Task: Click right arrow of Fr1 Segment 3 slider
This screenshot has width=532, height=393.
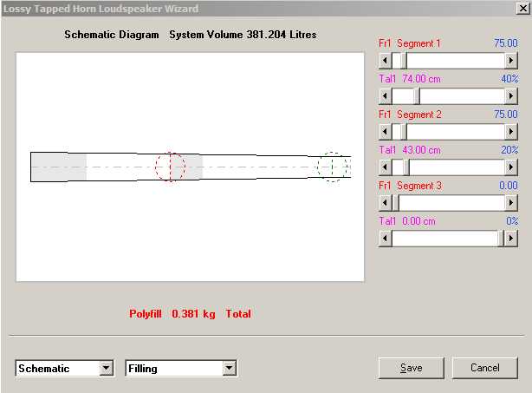Action: [x=511, y=203]
